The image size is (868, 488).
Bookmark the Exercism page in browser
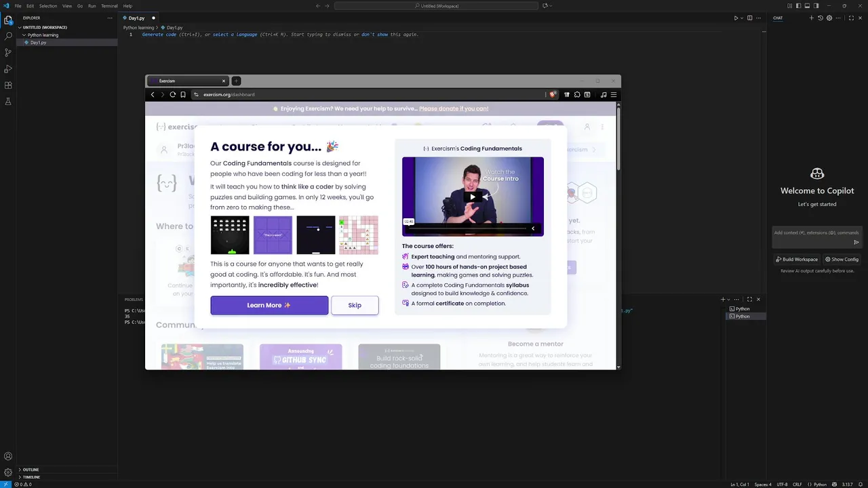pos(182,94)
